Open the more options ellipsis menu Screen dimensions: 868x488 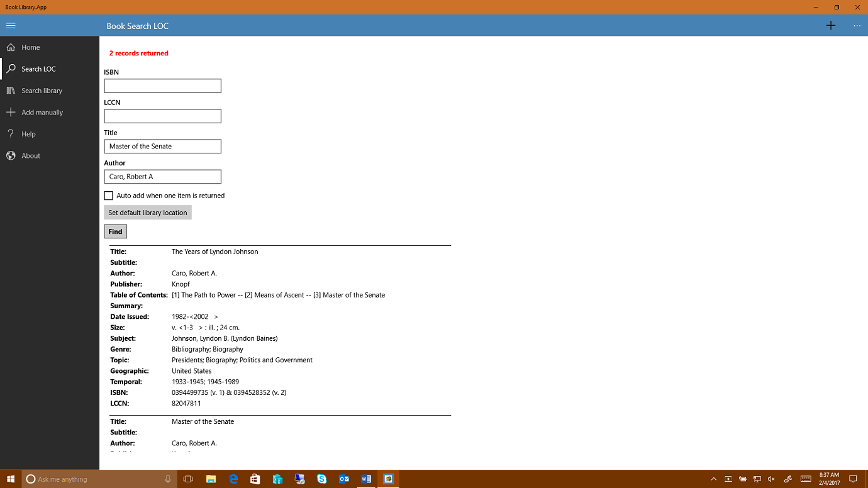coord(857,26)
